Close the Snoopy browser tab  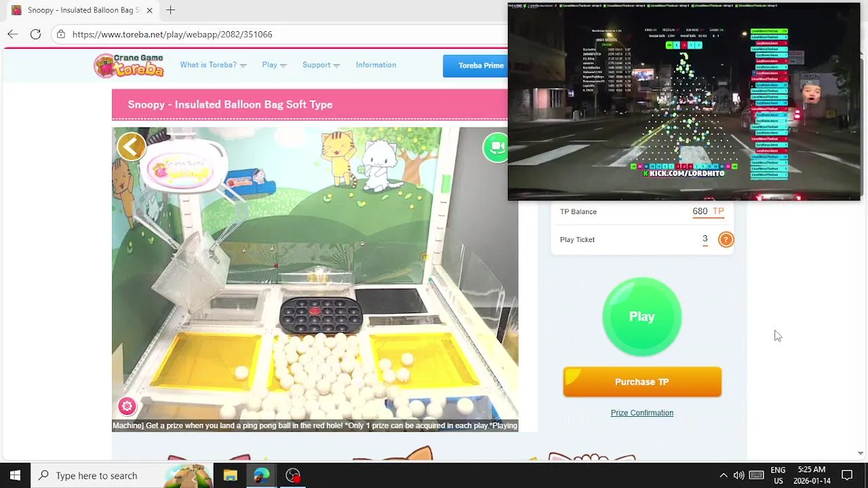pyautogui.click(x=149, y=10)
